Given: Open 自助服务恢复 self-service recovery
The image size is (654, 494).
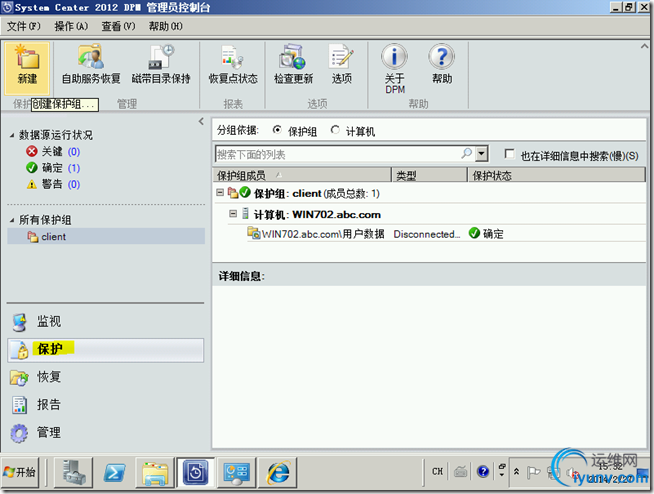Looking at the screenshot, I should [91, 65].
